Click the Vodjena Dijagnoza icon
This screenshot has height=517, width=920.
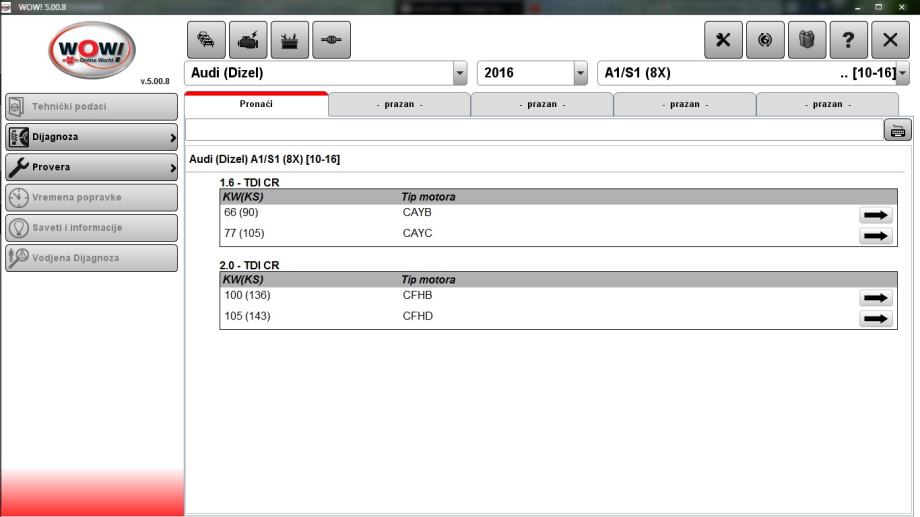tap(18, 258)
